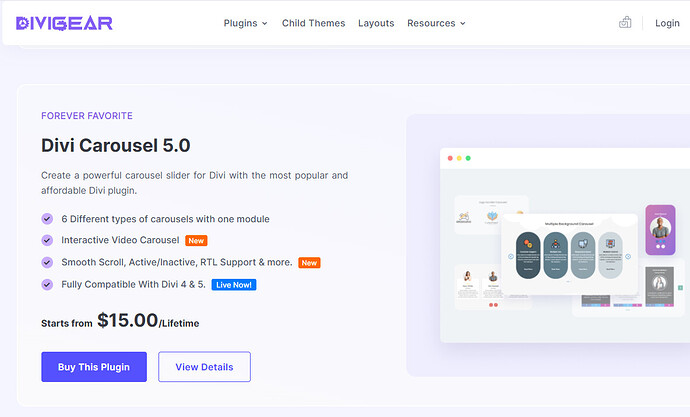The height and width of the screenshot is (417, 690).
Task: Click the $15.00 price text
Action: click(x=127, y=320)
